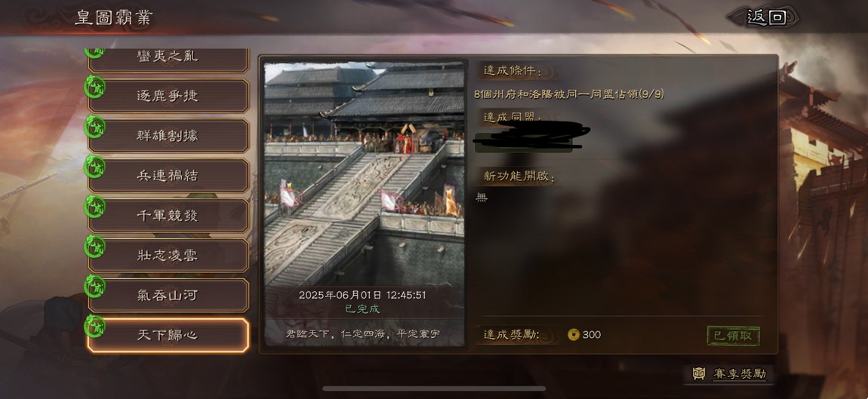
Task: Open 賽季獎勵 season rewards
Action: [x=730, y=374]
